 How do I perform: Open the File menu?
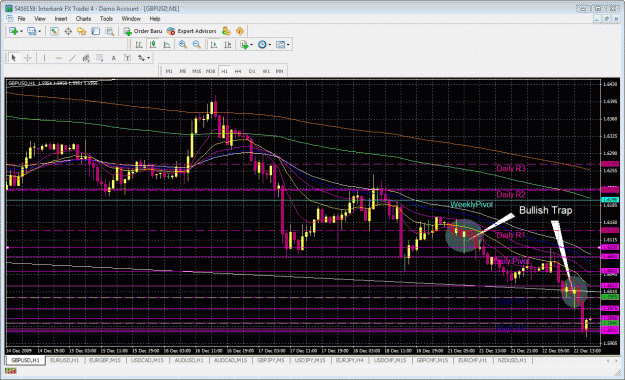(x=22, y=19)
